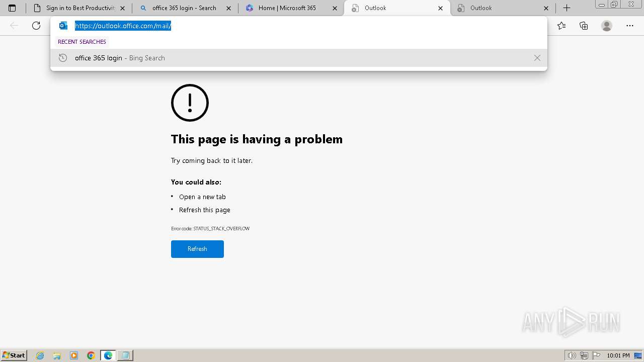Select the active Outlook tab
Screen dimensions: 644x362
tap(397, 8)
